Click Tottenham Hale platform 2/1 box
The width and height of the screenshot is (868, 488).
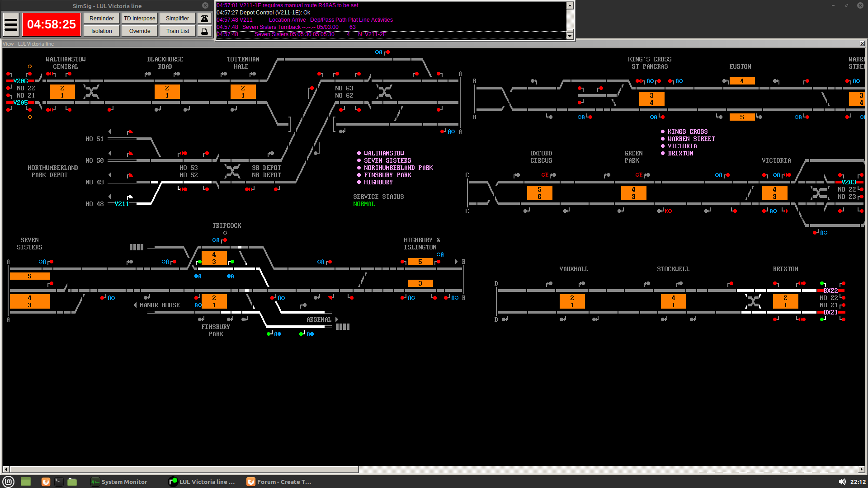(243, 92)
